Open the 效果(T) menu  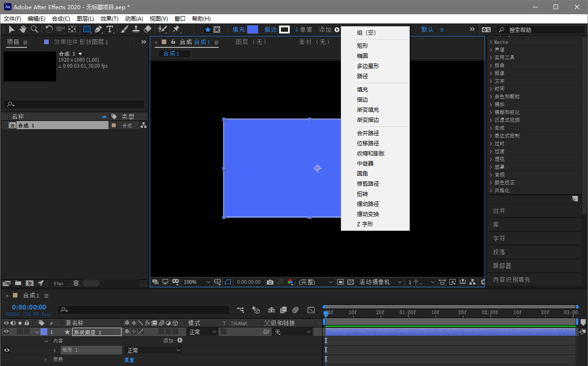click(109, 19)
